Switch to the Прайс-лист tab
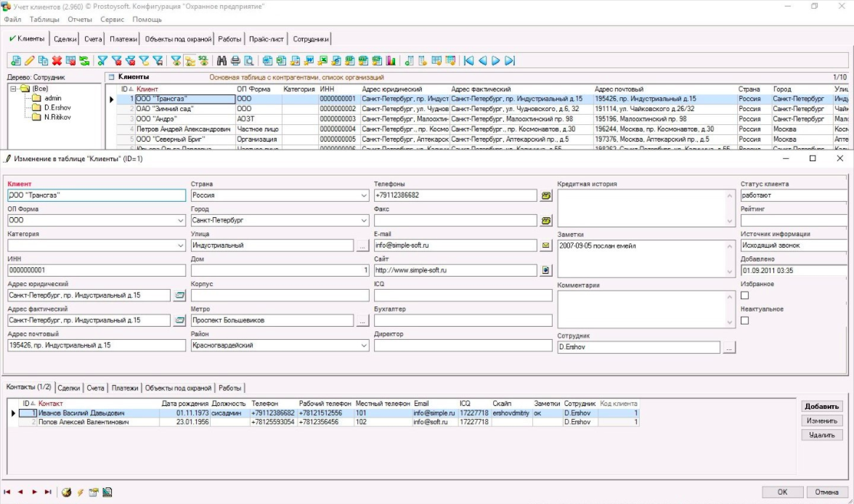Screen dimensions: 854x504 pyautogui.click(x=267, y=39)
